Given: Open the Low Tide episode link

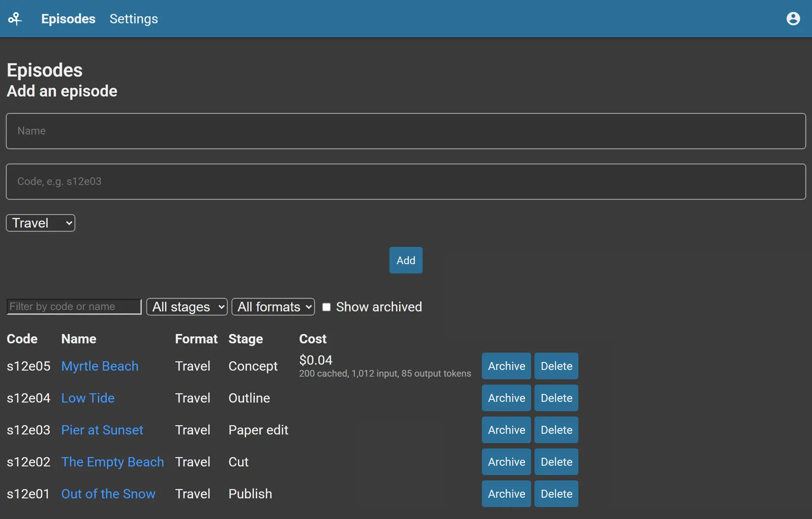Looking at the screenshot, I should [x=88, y=398].
